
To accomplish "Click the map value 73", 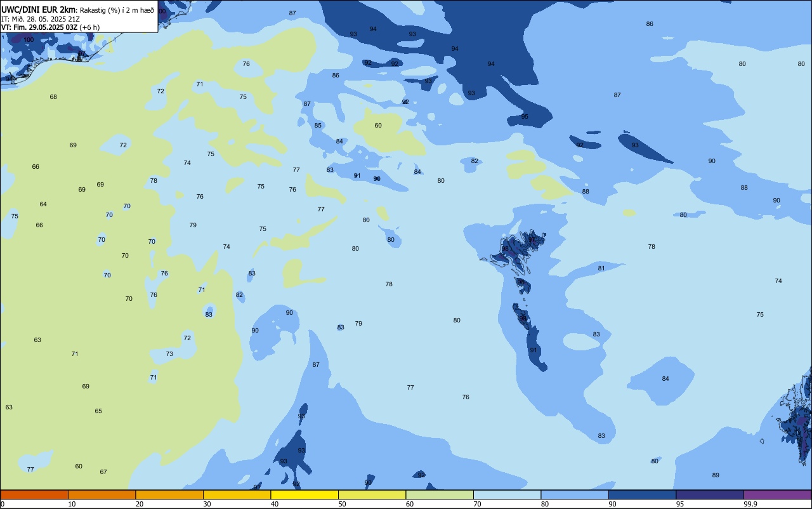I will [x=169, y=354].
